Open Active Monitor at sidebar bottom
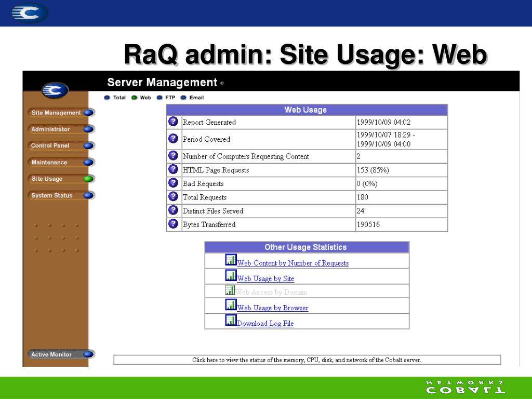The image size is (532, 399). coord(61,354)
